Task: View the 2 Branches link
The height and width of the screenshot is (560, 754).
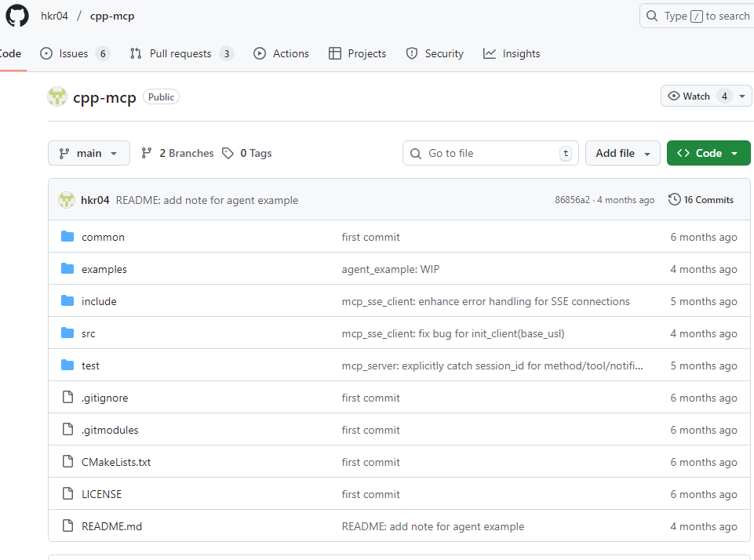Action: click(x=177, y=153)
